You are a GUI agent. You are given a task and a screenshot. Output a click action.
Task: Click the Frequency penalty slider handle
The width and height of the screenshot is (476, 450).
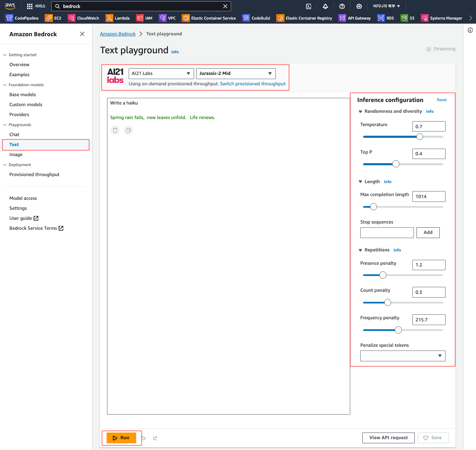(x=398, y=330)
